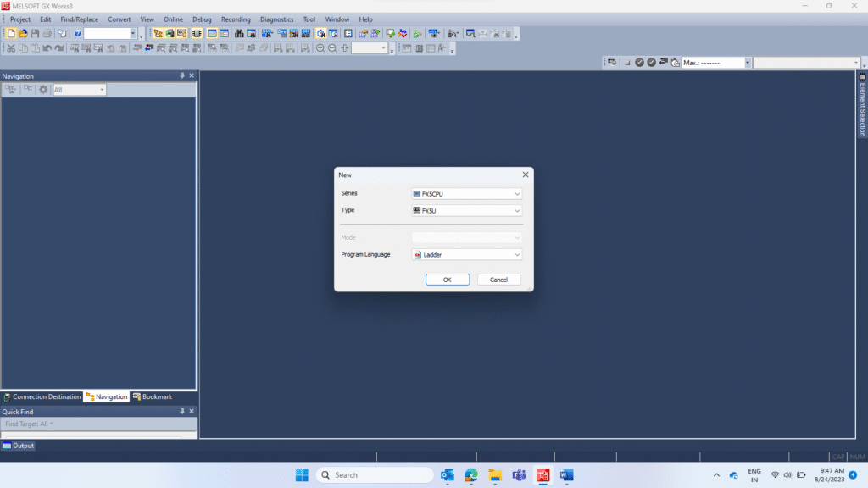
Task: Click the blue Help question-mark icon
Action: coord(77,33)
